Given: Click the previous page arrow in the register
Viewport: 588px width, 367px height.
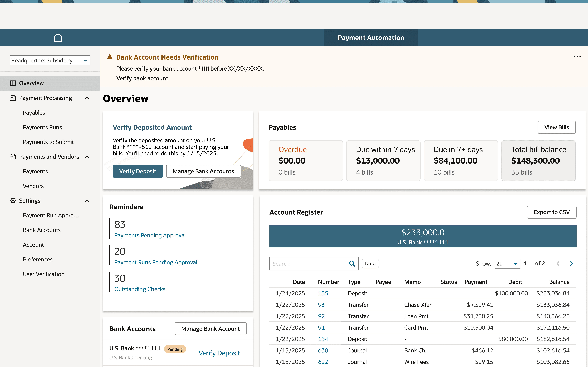Looking at the screenshot, I should (x=558, y=264).
